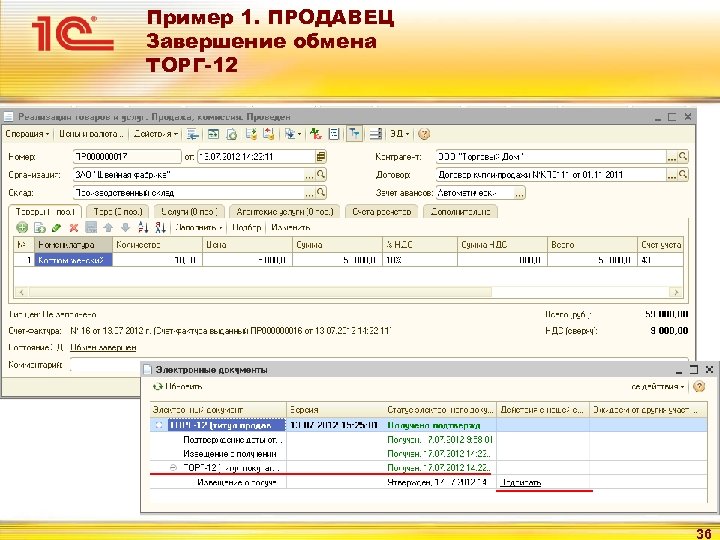
Task: Click the list report toolbar icon
Action: click(334, 134)
